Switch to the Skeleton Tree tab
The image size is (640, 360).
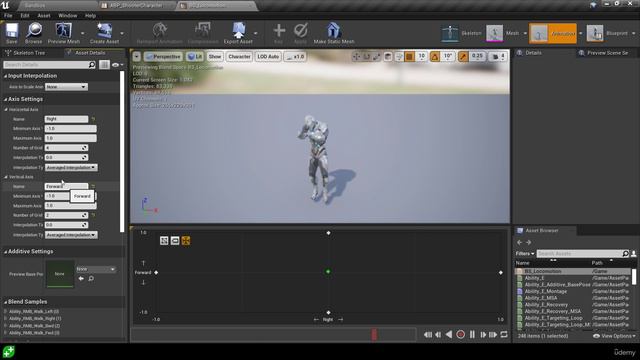point(29,53)
